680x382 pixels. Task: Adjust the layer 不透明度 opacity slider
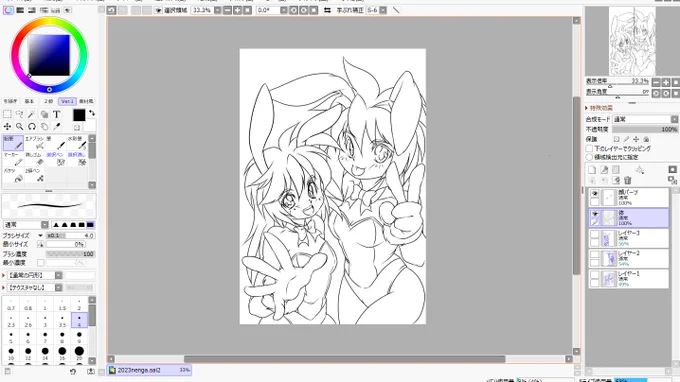[x=645, y=129]
